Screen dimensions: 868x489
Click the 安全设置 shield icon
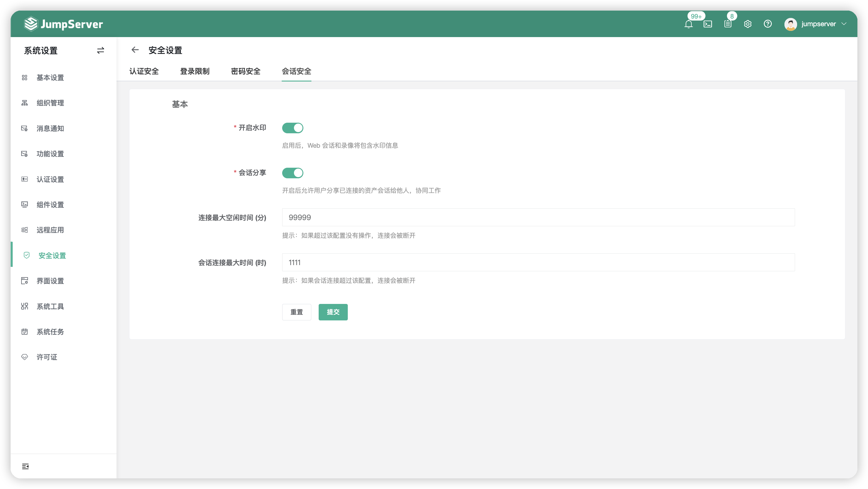[x=26, y=255]
